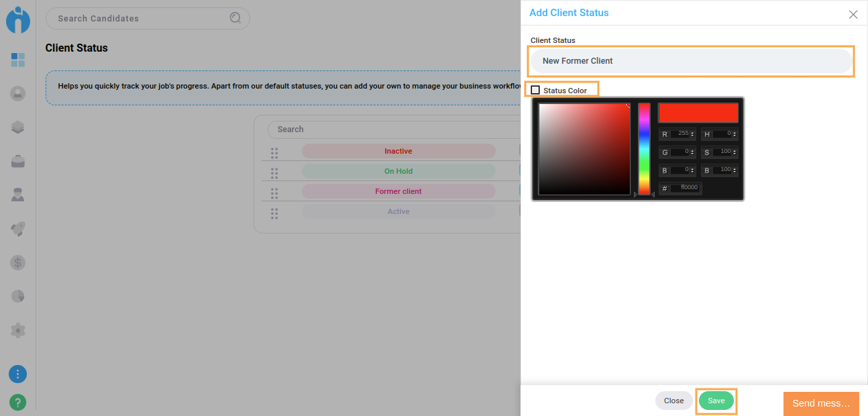This screenshot has width=868, height=416.
Task: Click the briefcase jobs icon in sidebar
Action: pos(18,161)
